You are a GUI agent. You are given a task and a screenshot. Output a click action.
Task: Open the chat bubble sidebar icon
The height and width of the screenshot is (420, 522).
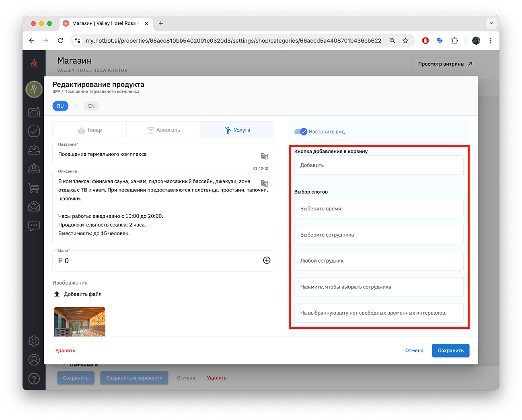34,226
